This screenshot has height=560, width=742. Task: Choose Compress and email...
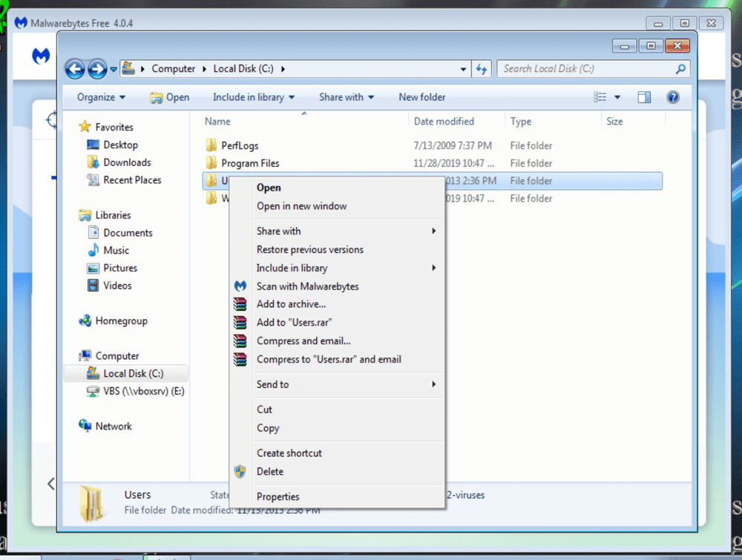pyautogui.click(x=337, y=341)
